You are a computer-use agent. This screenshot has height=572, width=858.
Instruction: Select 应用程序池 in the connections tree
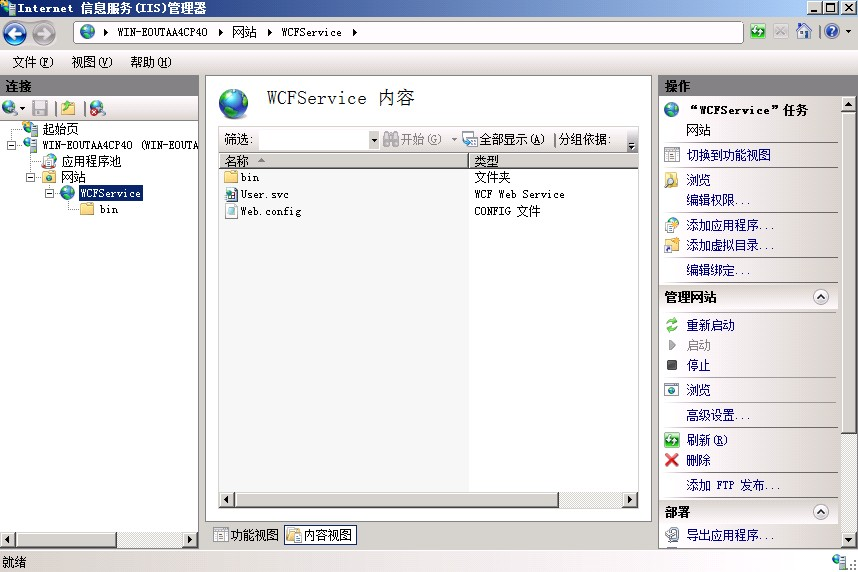tap(91, 161)
